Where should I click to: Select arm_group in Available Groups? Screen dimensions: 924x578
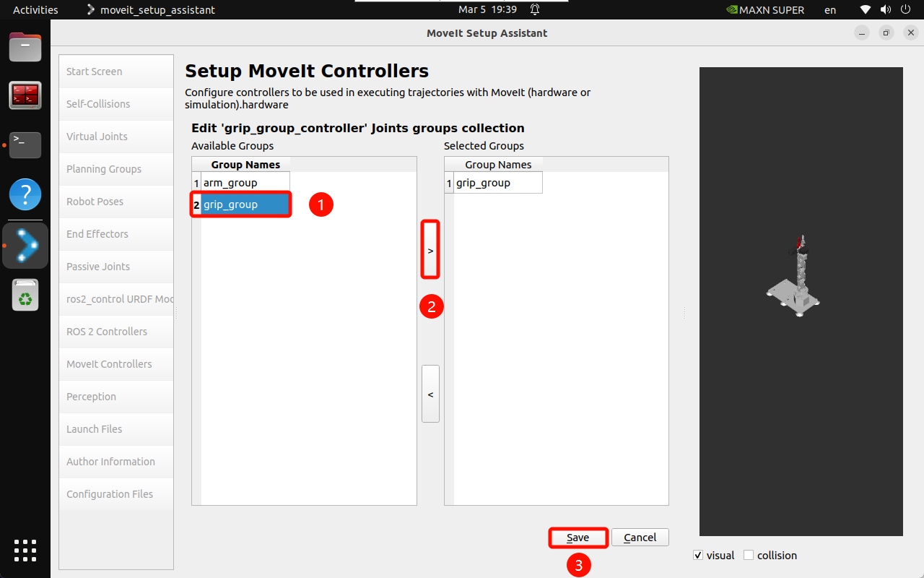pos(245,183)
